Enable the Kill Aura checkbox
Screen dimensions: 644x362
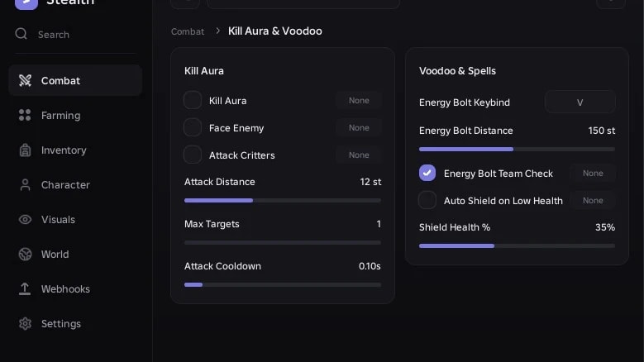[193, 100]
